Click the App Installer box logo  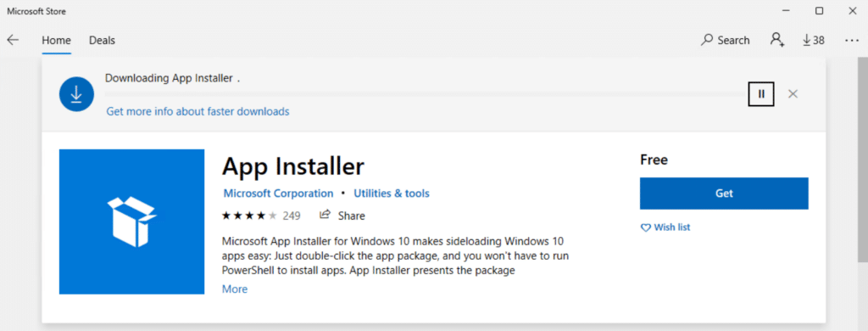point(131,222)
